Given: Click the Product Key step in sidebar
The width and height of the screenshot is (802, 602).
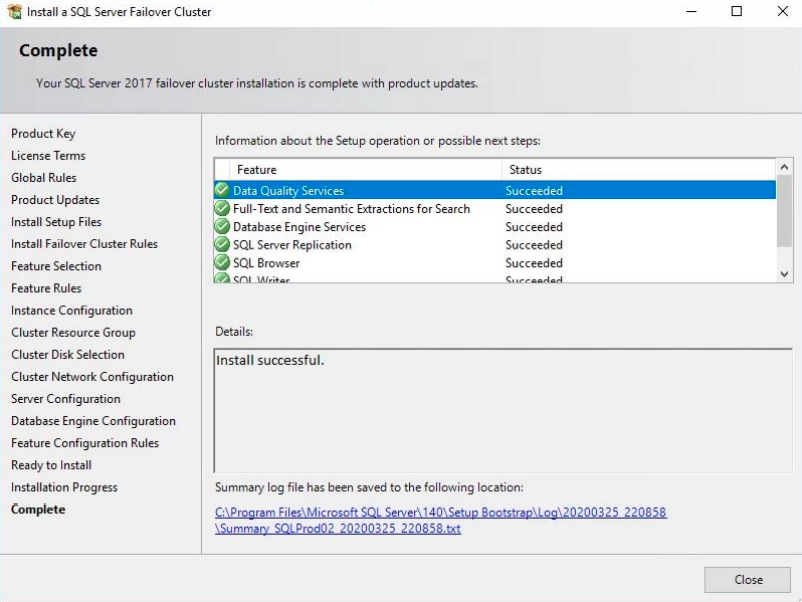Looking at the screenshot, I should tap(43, 133).
